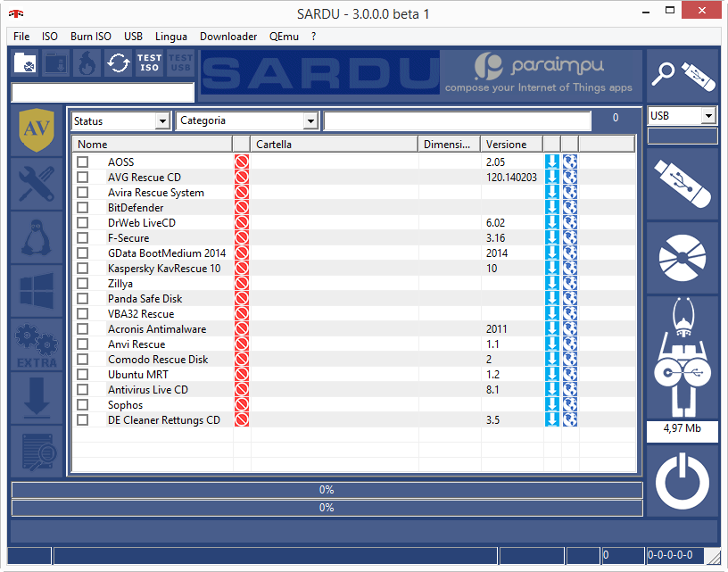Click the flame burn ISO toolbar icon
728x572 pixels.
[x=87, y=62]
